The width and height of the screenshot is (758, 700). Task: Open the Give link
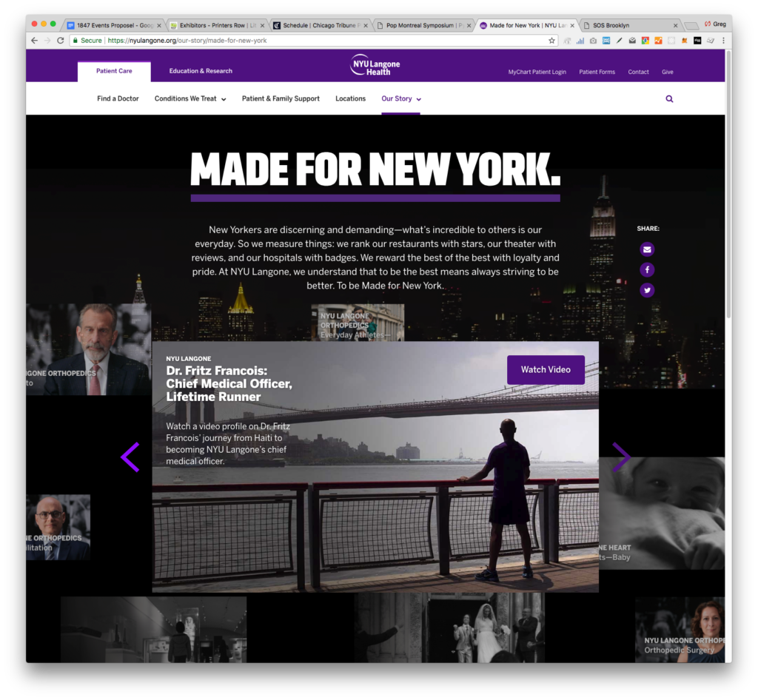pyautogui.click(x=668, y=72)
